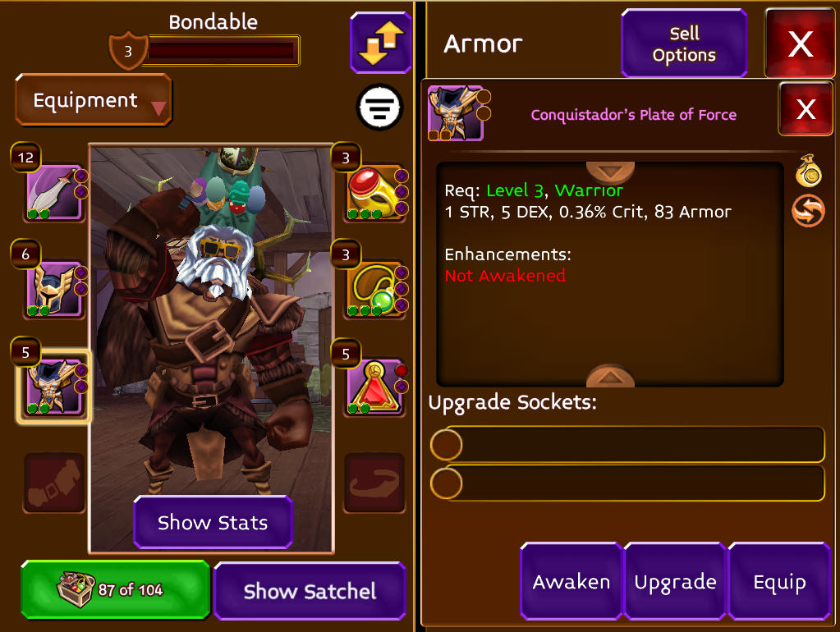Click the up-down arrows swap button
Screen dimensions: 840x632
[x=380, y=43]
